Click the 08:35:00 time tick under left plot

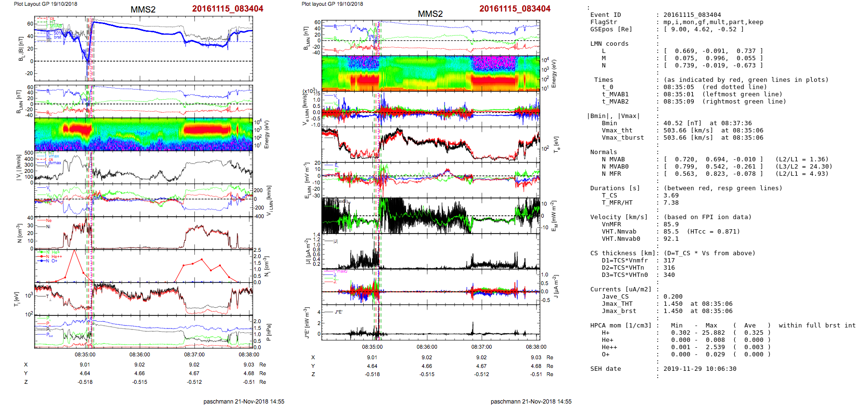[85, 354]
